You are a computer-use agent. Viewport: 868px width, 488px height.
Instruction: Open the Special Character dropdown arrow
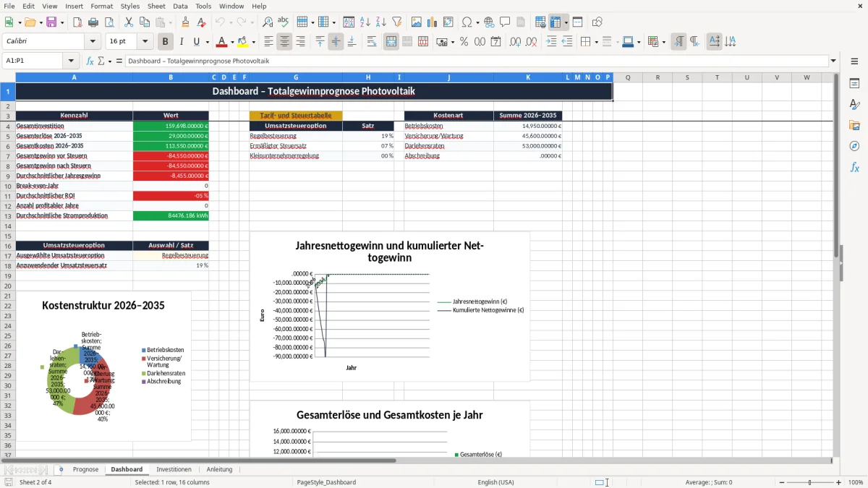click(477, 22)
